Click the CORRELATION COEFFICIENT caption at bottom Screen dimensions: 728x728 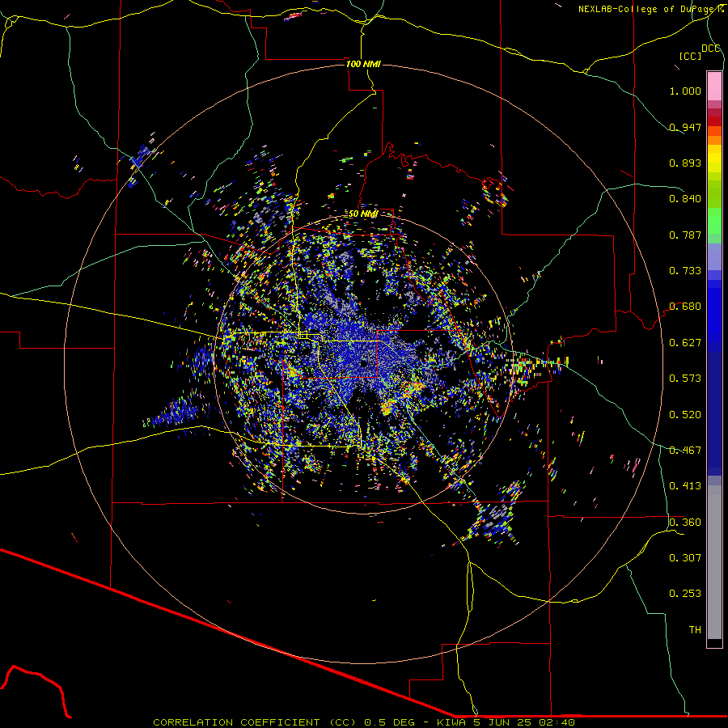(364, 722)
